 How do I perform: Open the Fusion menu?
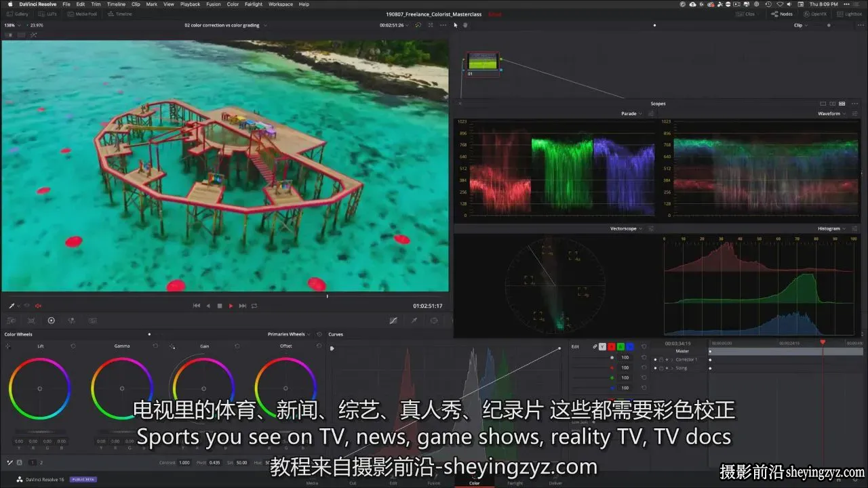coord(214,4)
